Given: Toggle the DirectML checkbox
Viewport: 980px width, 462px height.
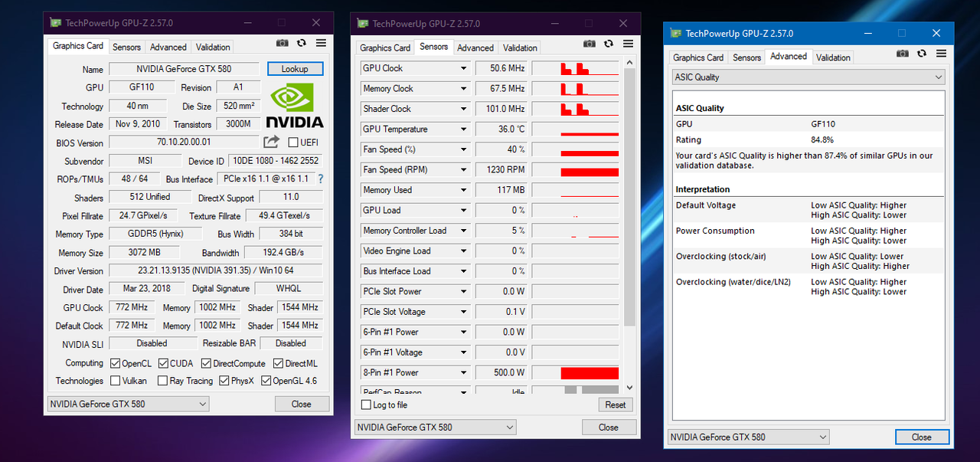Looking at the screenshot, I should click(x=278, y=363).
